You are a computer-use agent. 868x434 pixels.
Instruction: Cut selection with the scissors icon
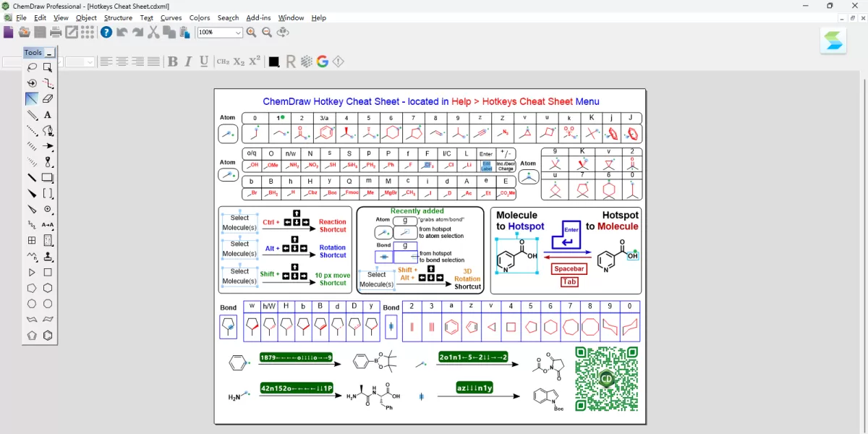(153, 32)
